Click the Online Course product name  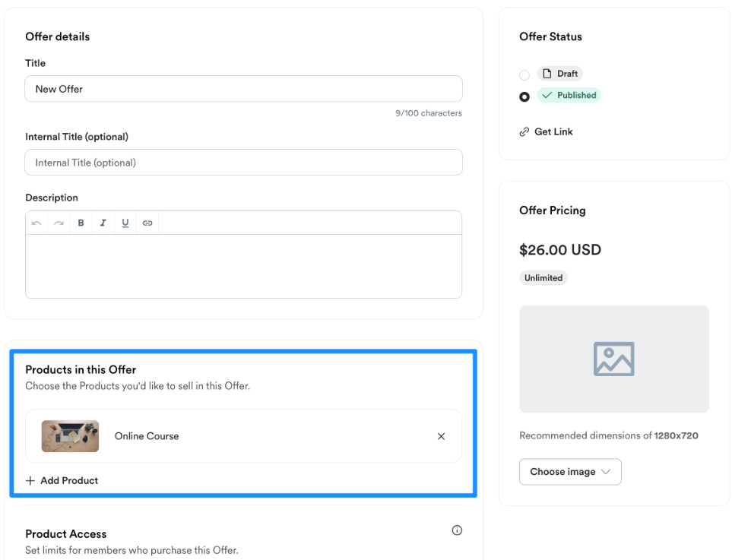click(x=147, y=436)
